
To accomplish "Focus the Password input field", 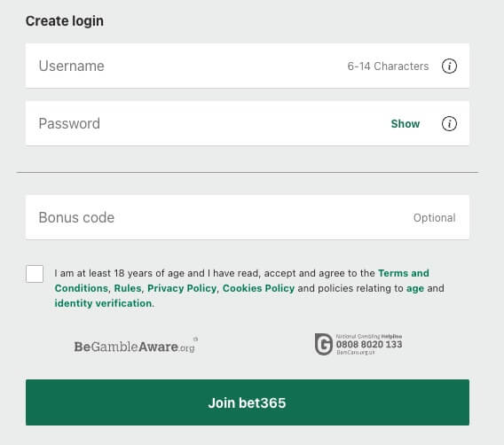I will click(x=248, y=123).
